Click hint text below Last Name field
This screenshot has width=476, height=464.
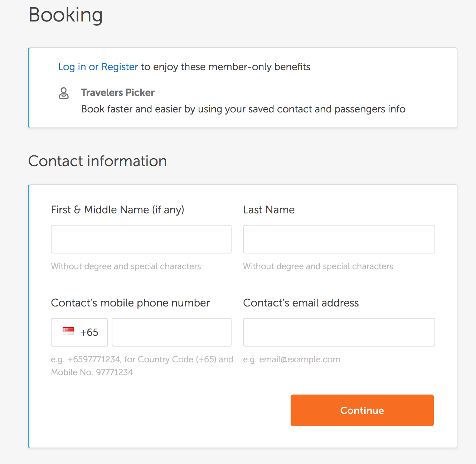[318, 266]
